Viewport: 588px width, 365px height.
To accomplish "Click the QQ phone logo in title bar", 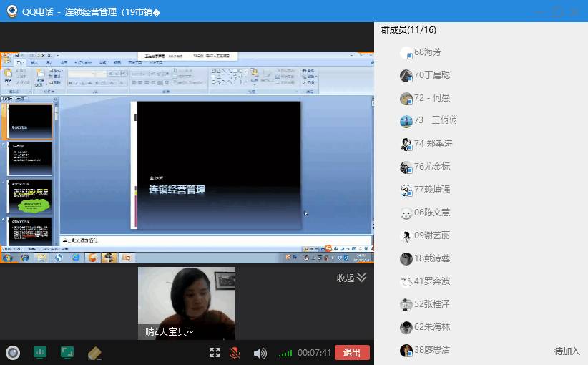I will tap(11, 11).
